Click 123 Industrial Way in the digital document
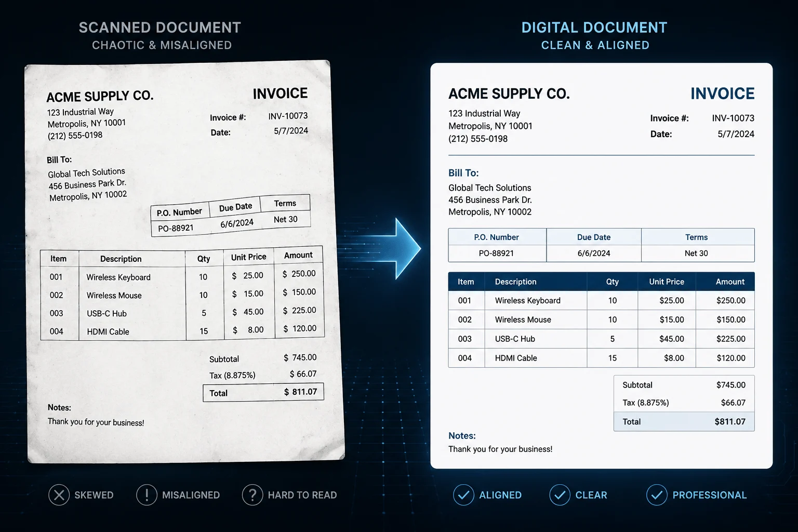Image resolution: width=798 pixels, height=532 pixels. (484, 113)
